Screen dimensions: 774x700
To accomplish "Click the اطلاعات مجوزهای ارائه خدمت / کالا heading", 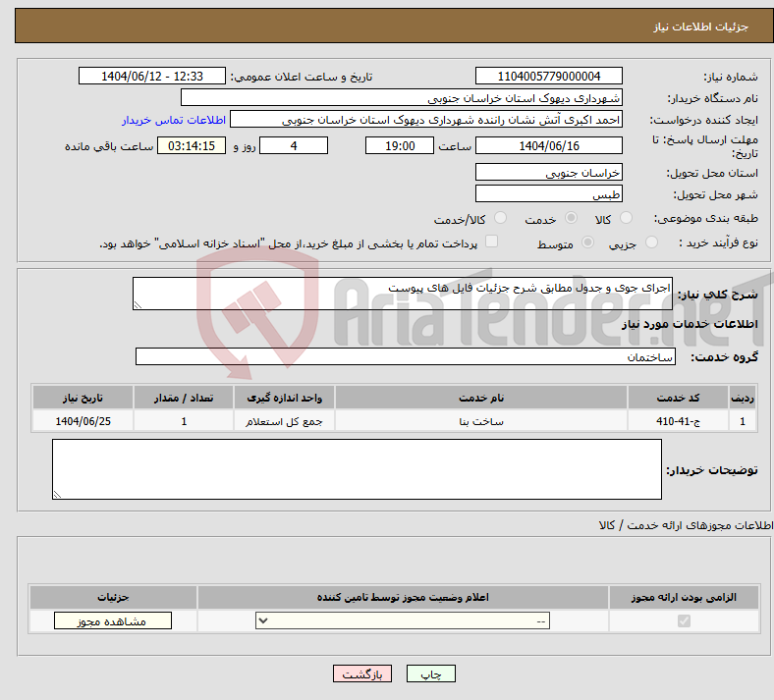I will coord(687,525).
